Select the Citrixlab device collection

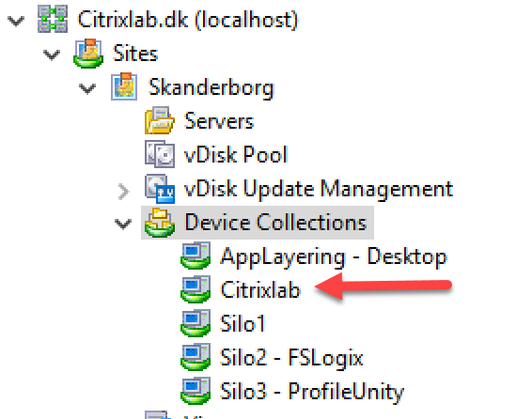[x=260, y=290]
